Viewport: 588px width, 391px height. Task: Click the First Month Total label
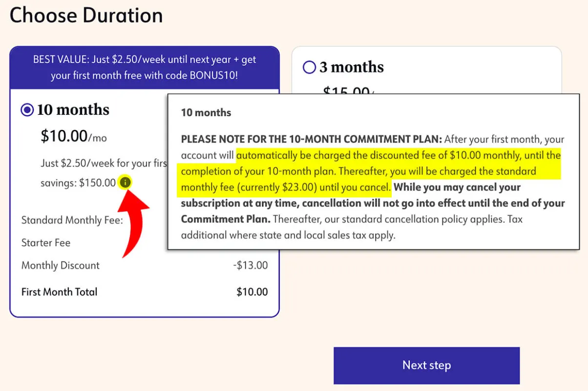point(60,292)
